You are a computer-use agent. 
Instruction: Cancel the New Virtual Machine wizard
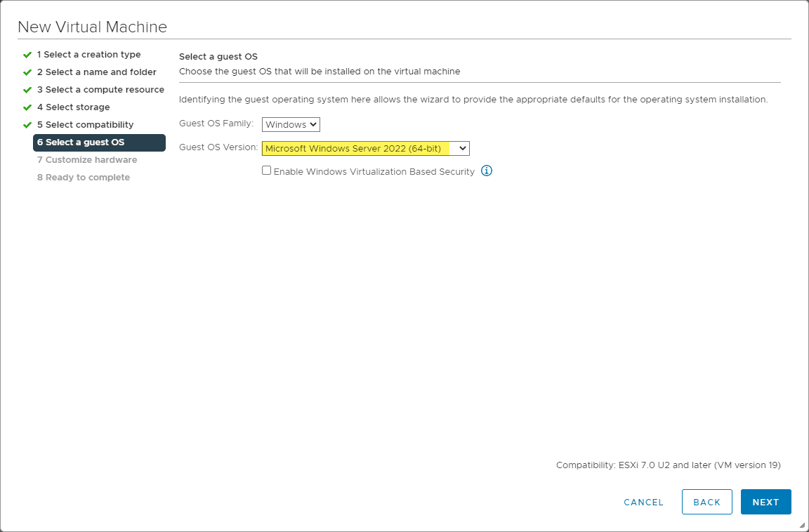643,502
